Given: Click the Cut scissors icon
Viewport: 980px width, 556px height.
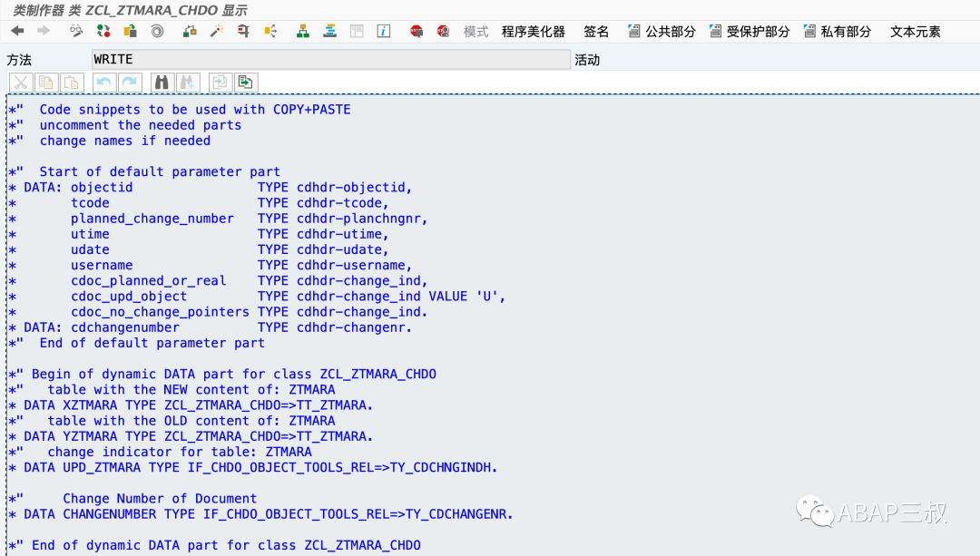Looking at the screenshot, I should click(x=21, y=83).
